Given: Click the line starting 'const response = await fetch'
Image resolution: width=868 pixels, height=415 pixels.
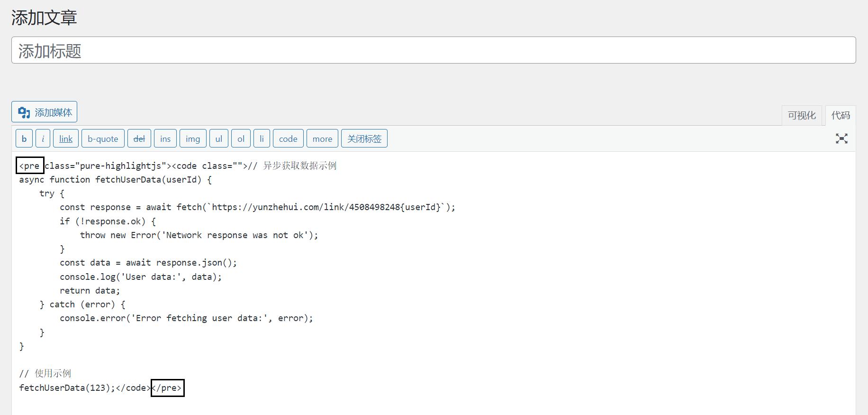Looking at the screenshot, I should (257, 207).
